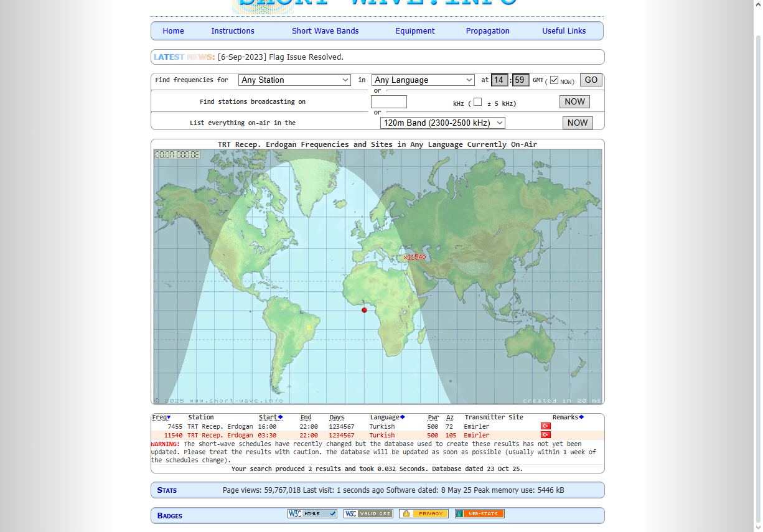Sort results using the Remarks diamond icon
This screenshot has height=532, width=763.
581,418
